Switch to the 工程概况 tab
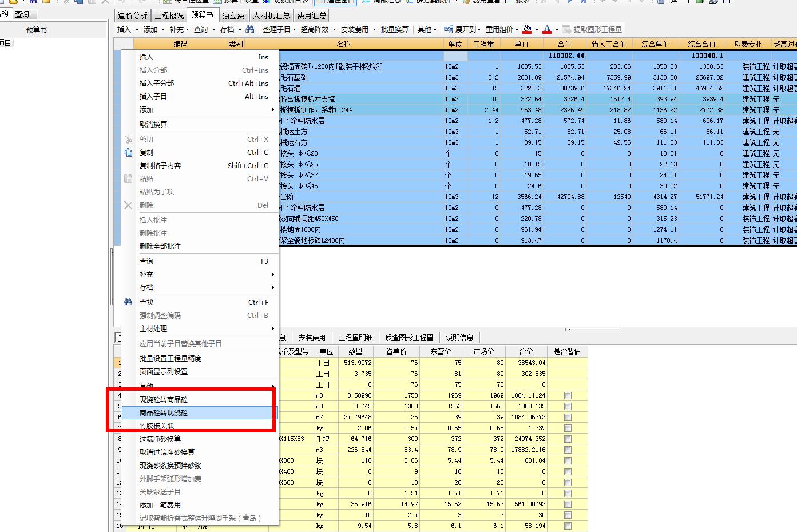The height and width of the screenshot is (532, 797). (x=169, y=15)
